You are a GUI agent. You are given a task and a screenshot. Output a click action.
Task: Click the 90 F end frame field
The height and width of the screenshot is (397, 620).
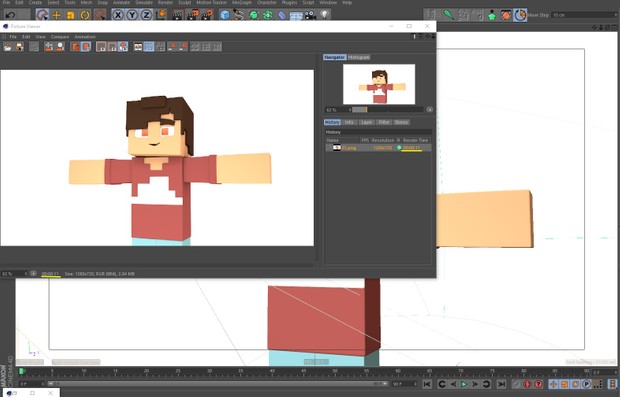pyautogui.click(x=404, y=384)
